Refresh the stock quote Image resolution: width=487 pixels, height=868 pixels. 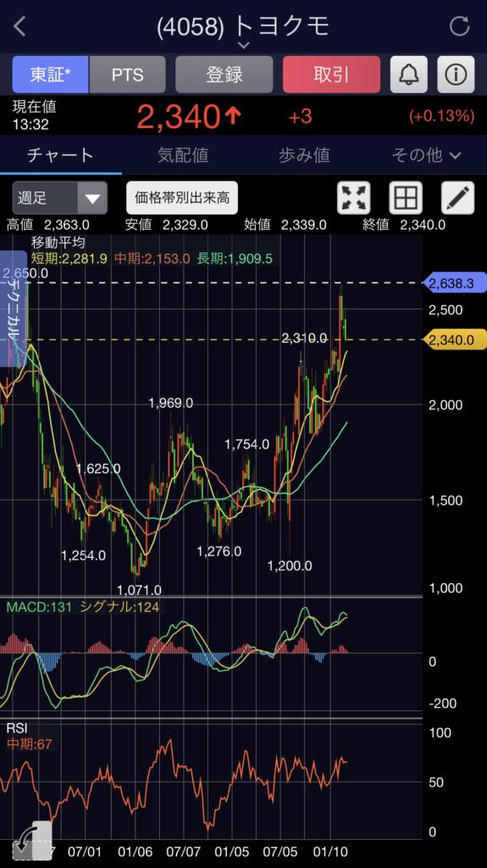(459, 26)
